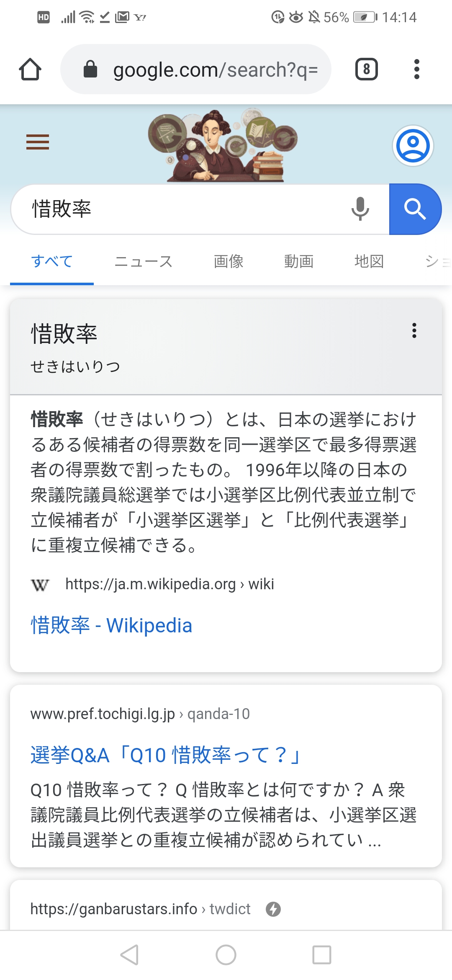Open the tab switcher showing 8 tabs
The height and width of the screenshot is (980, 452).
click(366, 70)
